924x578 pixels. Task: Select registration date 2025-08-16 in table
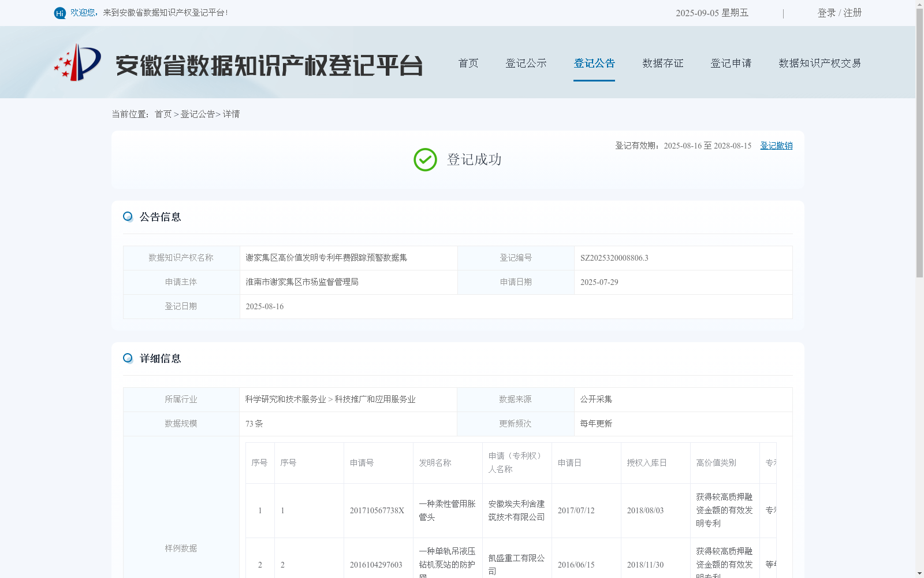pyautogui.click(x=264, y=306)
